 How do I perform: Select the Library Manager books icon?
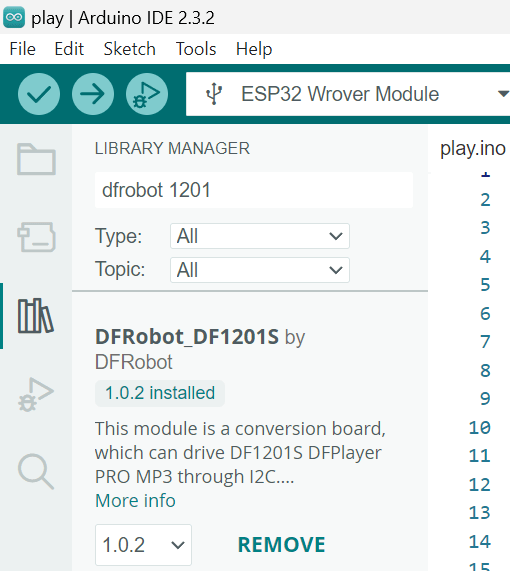tap(36, 316)
